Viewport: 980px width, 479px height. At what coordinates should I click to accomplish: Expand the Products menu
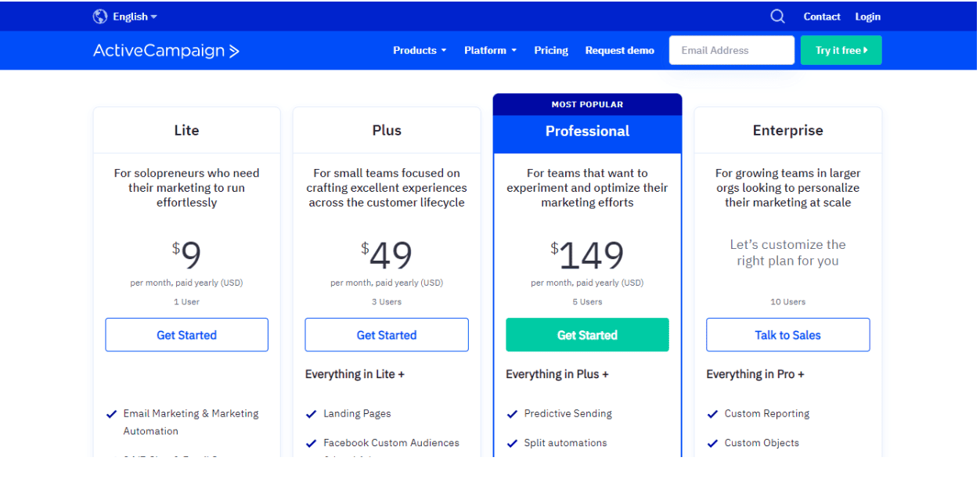click(420, 50)
